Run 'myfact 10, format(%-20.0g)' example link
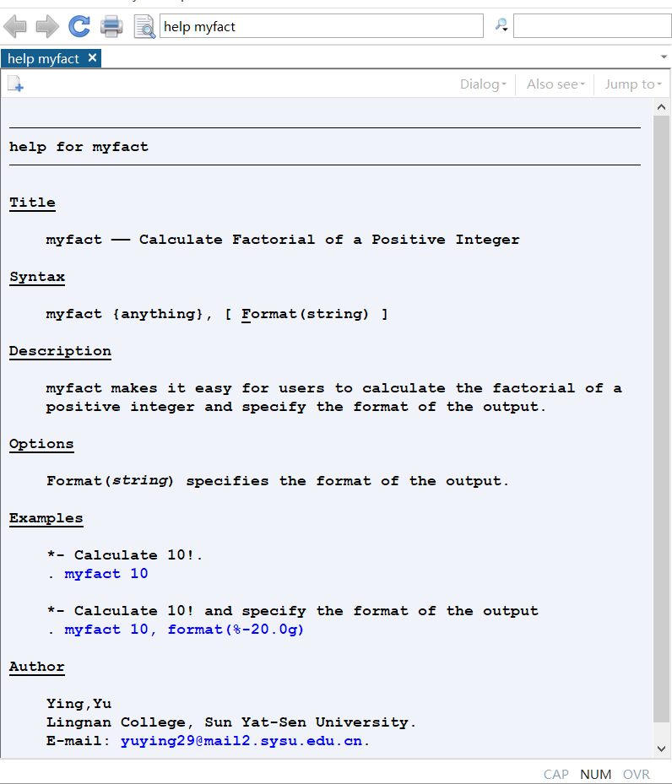Viewport: 672px width, 784px height. click(184, 629)
